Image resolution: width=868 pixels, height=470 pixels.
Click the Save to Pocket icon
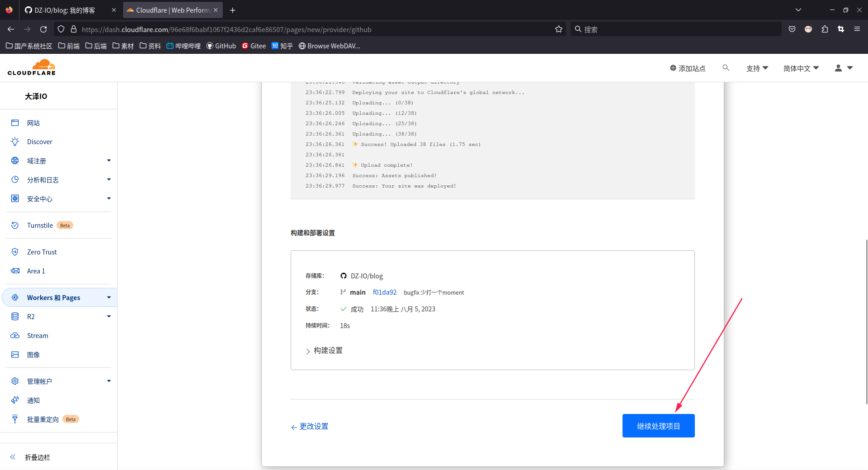click(792, 29)
